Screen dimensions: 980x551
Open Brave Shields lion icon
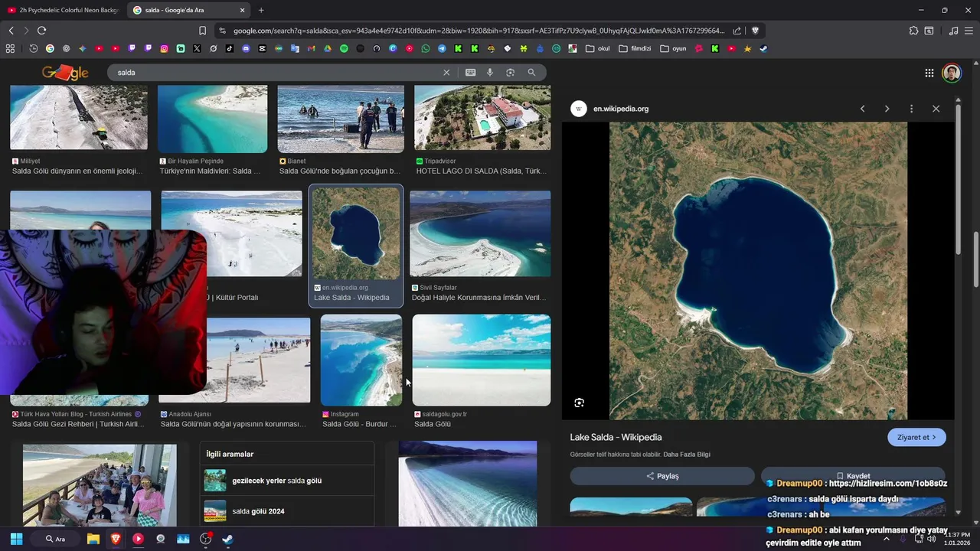[755, 31]
